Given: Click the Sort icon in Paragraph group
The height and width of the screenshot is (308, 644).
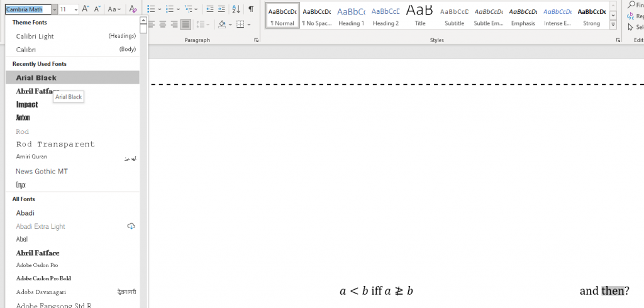Looking at the screenshot, I should coord(236,9).
